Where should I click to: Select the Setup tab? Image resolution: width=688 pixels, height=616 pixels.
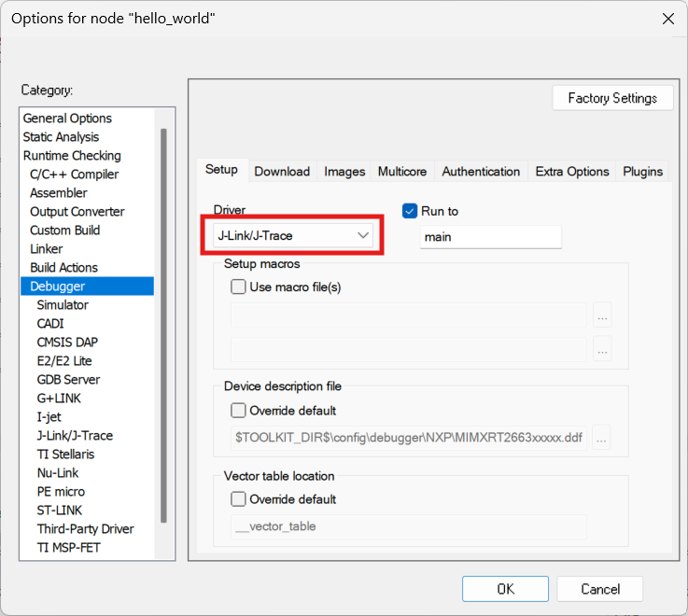[x=221, y=170]
